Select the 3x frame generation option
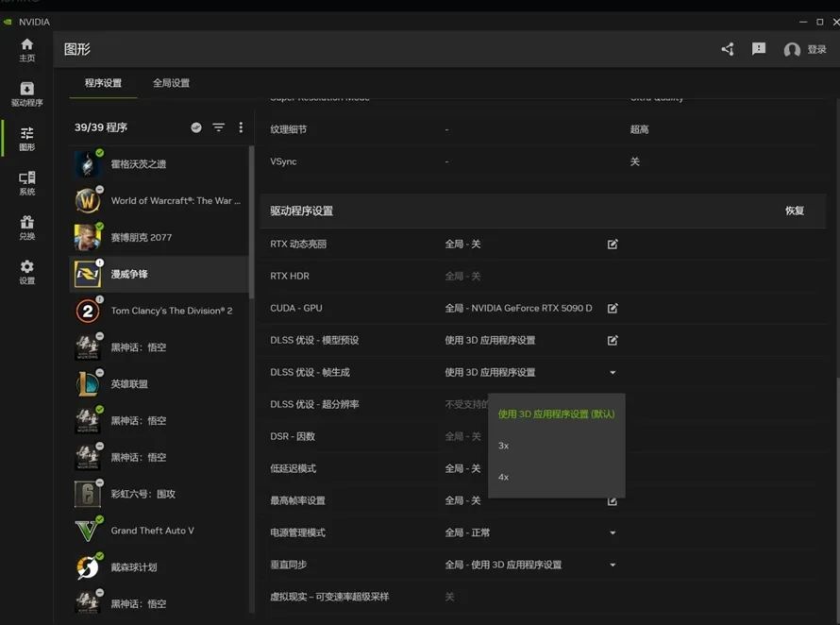This screenshot has height=625, width=840. [504, 446]
